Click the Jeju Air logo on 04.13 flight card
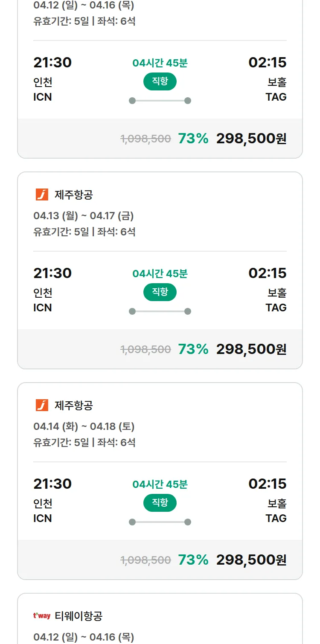Screen dimensions: 320x644 click(42, 195)
